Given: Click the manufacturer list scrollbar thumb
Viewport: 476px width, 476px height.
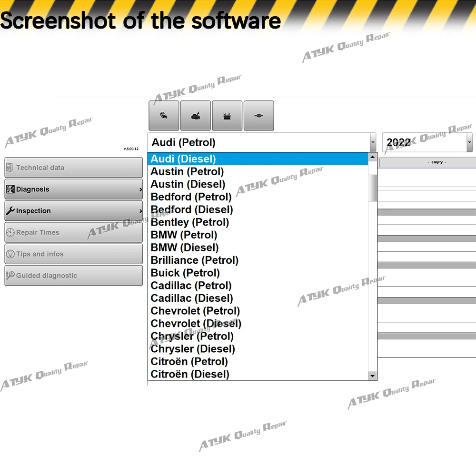Looking at the screenshot, I should 373,188.
